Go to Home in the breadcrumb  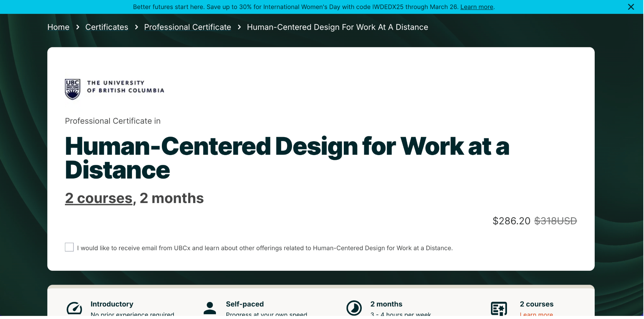(58, 27)
